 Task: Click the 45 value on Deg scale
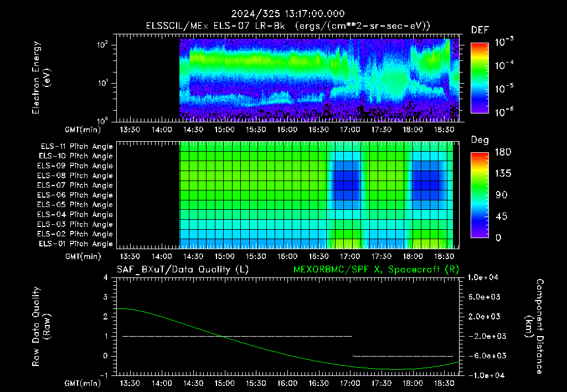[501, 216]
